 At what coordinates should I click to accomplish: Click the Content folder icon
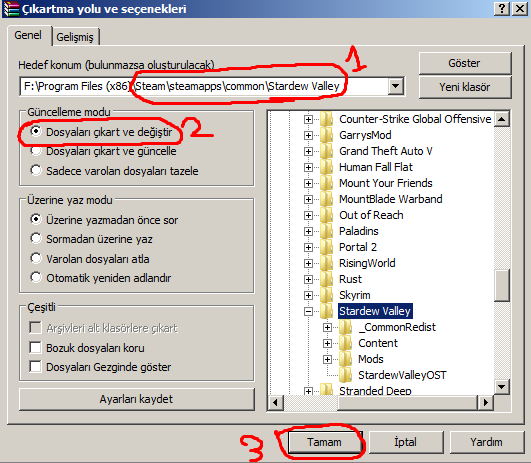346,343
